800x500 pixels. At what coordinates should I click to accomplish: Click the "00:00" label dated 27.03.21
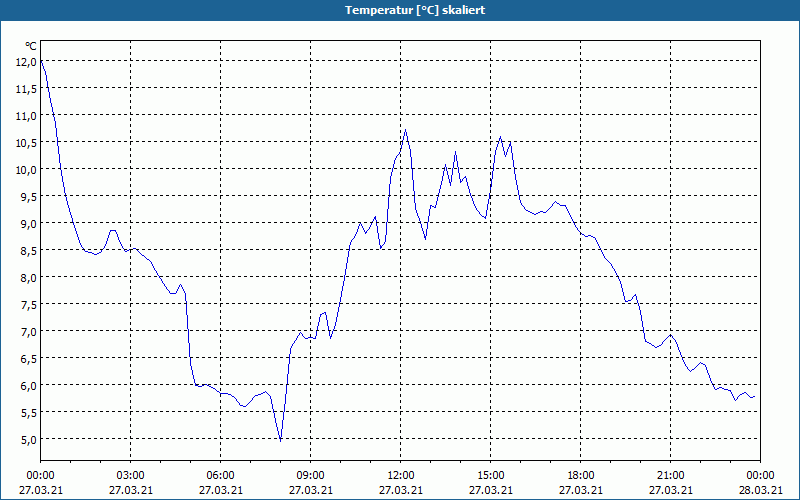pos(41,476)
